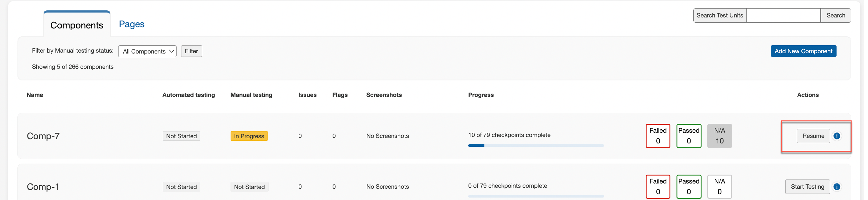Resume testing for Comp-7
868x200 pixels.
[x=813, y=136]
